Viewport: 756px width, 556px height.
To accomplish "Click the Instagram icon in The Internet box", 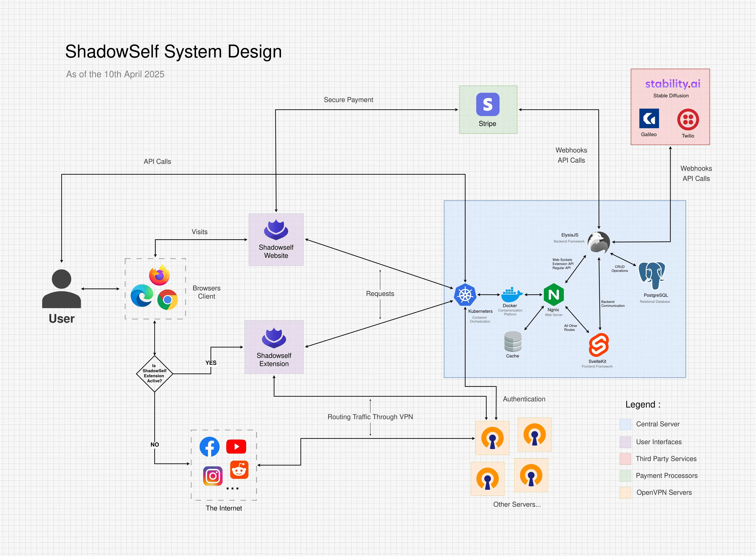I will click(213, 476).
